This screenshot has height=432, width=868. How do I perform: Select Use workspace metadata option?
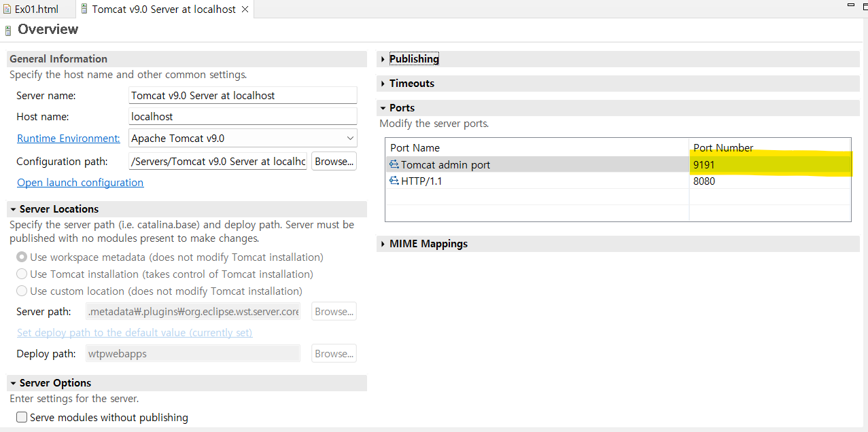[x=22, y=257]
